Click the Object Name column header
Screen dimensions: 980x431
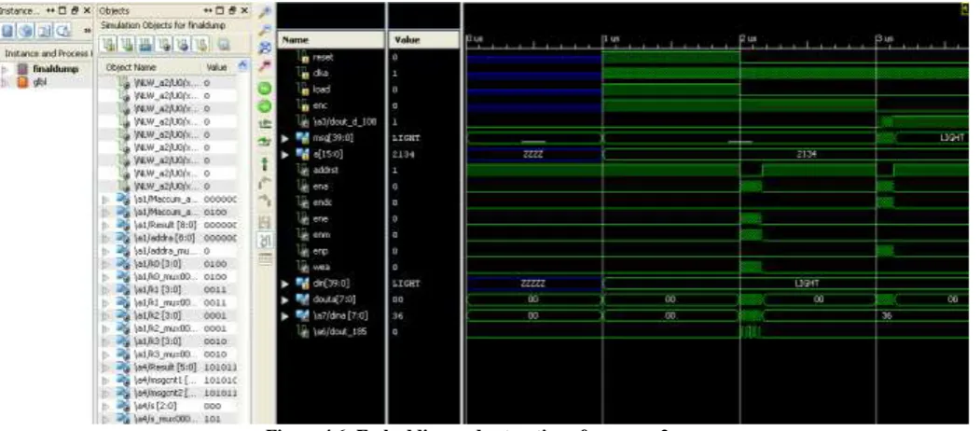coord(126,67)
